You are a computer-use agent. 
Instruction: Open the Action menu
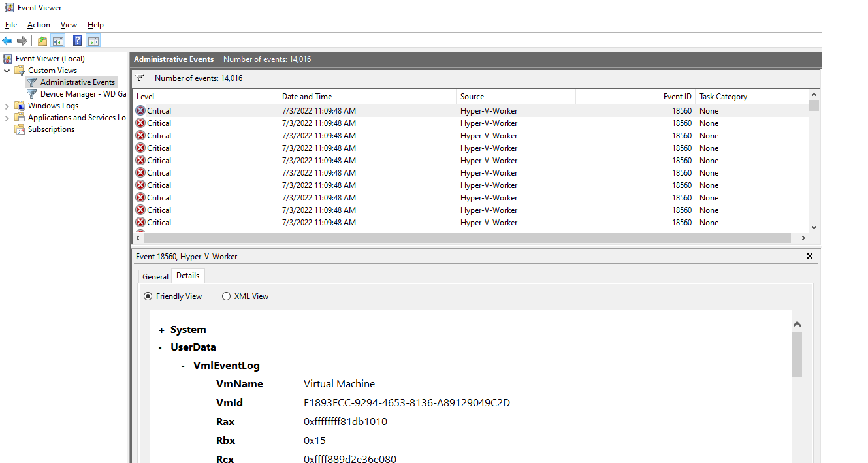[39, 24]
